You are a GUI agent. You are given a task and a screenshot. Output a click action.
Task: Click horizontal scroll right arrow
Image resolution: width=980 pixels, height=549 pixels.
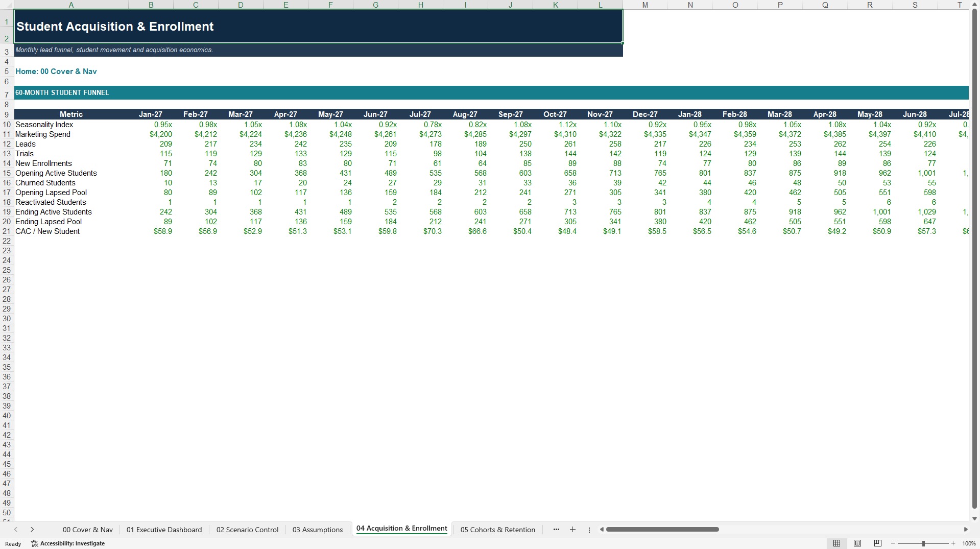point(965,530)
